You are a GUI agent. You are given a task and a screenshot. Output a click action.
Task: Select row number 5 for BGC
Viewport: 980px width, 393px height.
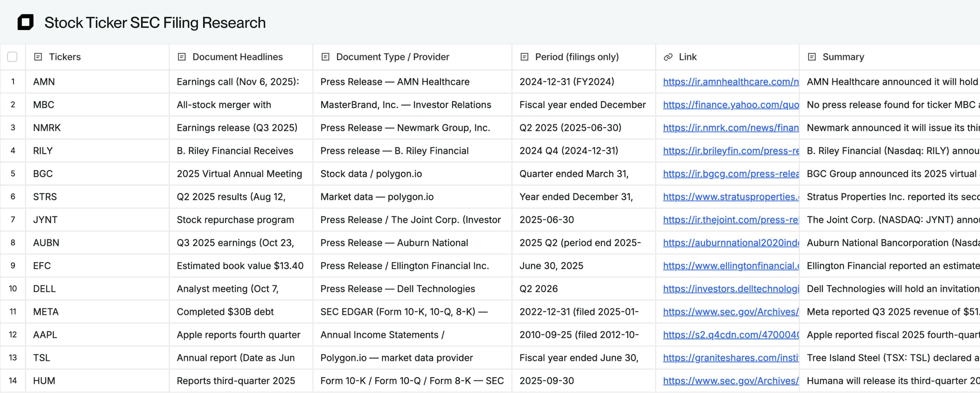(13, 174)
